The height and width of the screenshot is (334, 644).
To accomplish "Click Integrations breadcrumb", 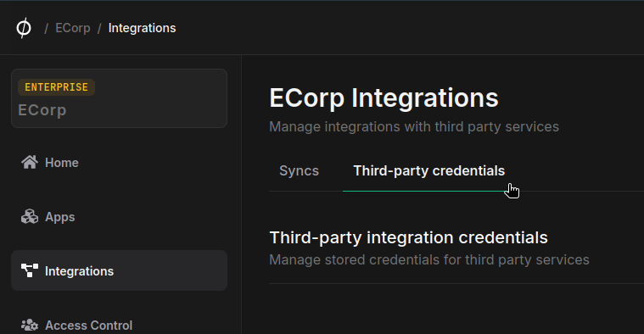I will coord(142,28).
